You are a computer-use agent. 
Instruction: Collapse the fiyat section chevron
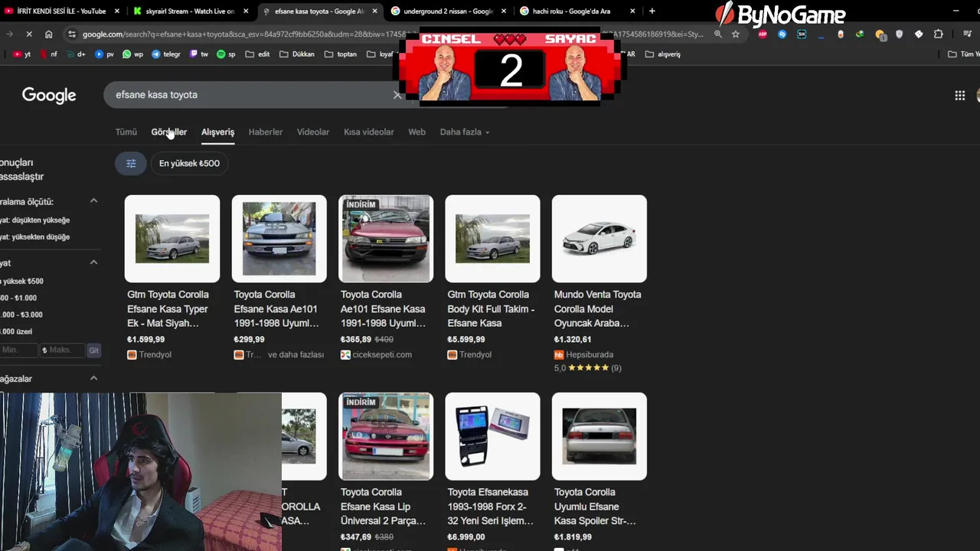click(x=93, y=262)
